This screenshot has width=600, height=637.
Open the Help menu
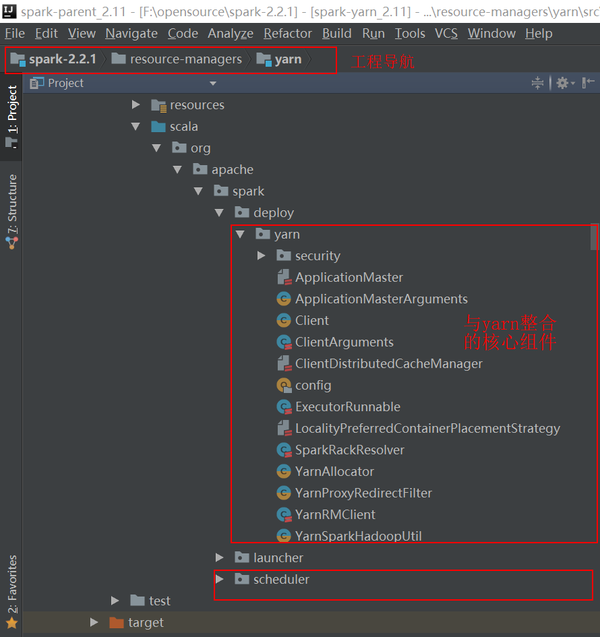click(x=538, y=33)
